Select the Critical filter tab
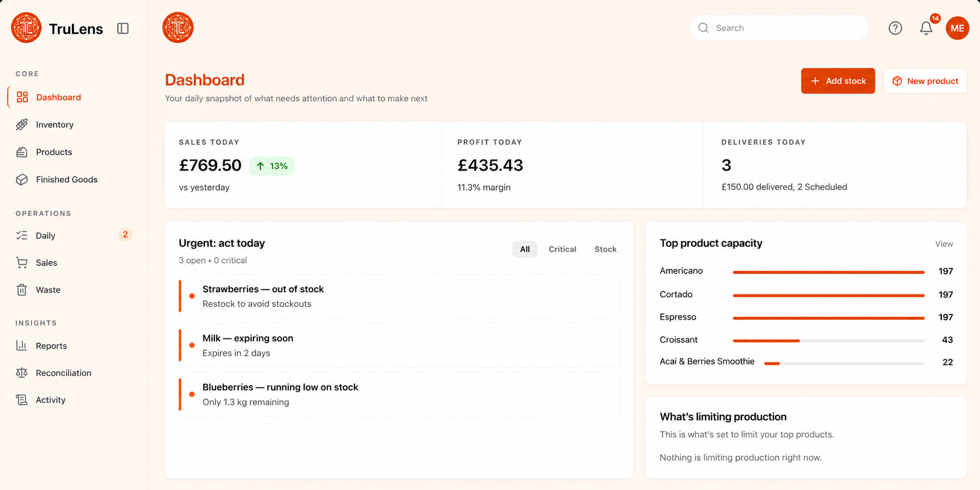Image resolution: width=980 pixels, height=490 pixels. point(562,249)
